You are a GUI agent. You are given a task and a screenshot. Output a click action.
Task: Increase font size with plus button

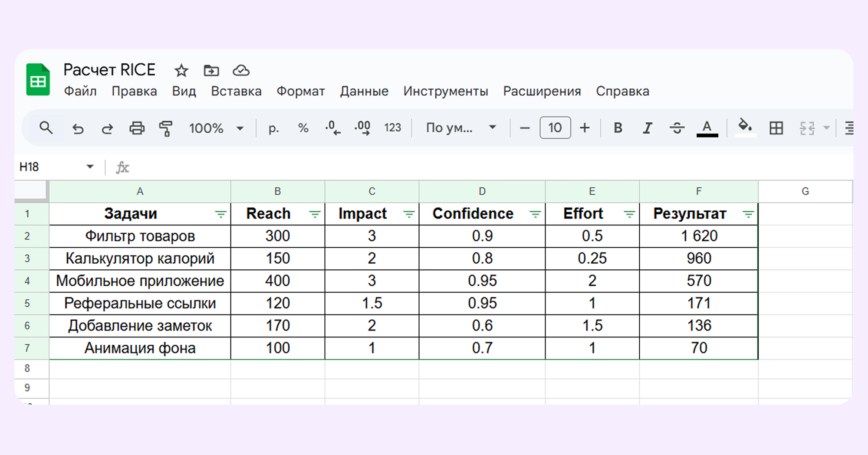coord(585,128)
